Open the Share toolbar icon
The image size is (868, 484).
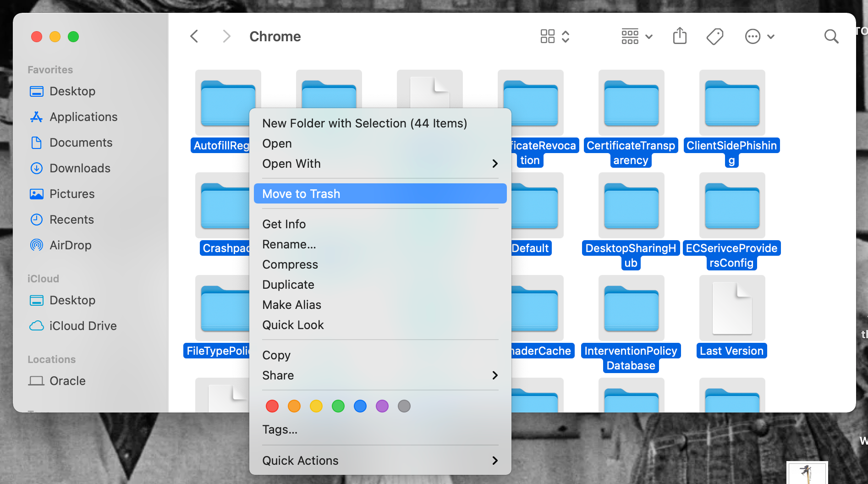click(680, 36)
